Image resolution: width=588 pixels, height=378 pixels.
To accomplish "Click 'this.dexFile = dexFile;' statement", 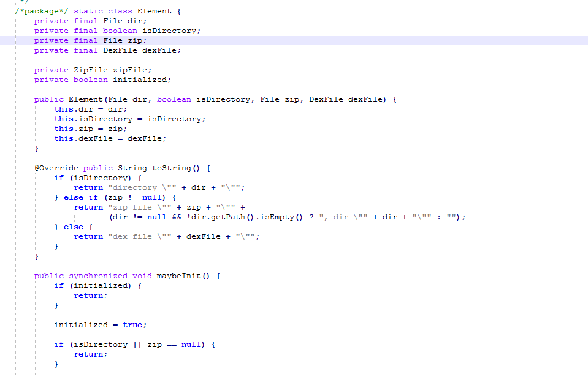I will tap(110, 138).
